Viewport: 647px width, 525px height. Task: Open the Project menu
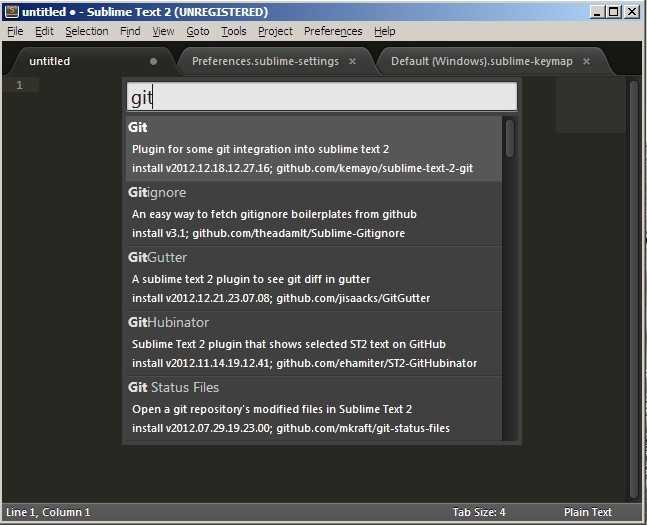[275, 31]
